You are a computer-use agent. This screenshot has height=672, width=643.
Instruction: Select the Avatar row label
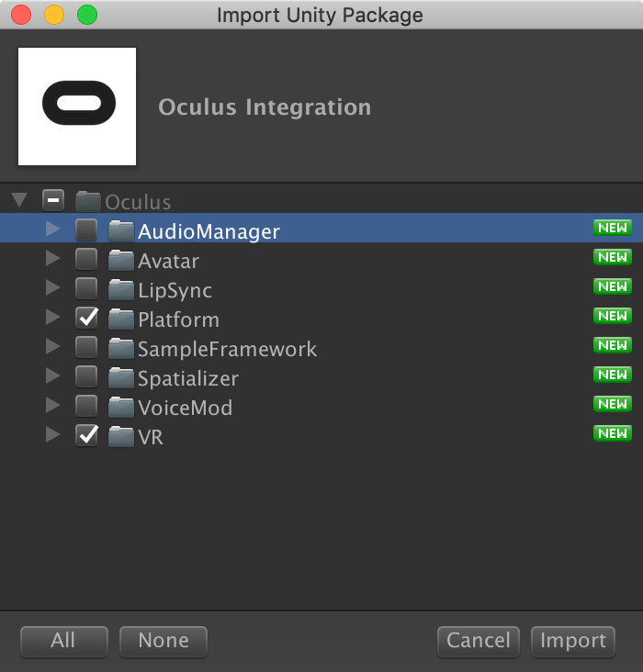(169, 261)
